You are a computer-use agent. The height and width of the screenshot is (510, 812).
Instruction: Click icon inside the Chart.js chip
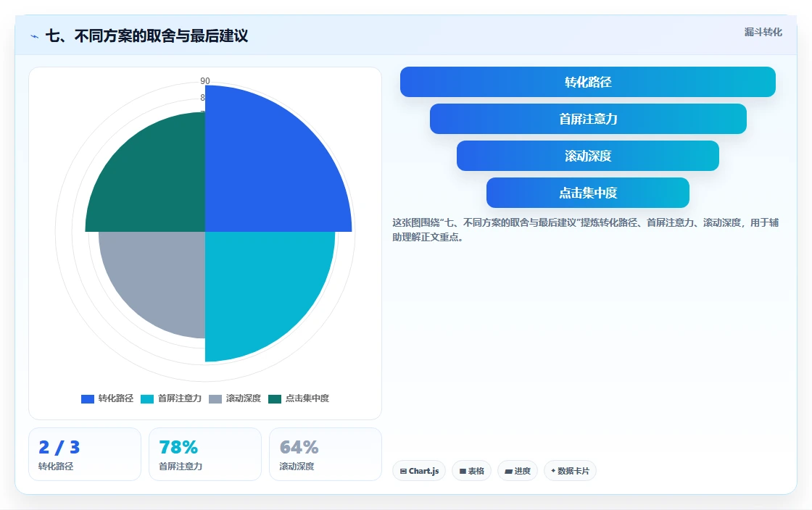(403, 471)
